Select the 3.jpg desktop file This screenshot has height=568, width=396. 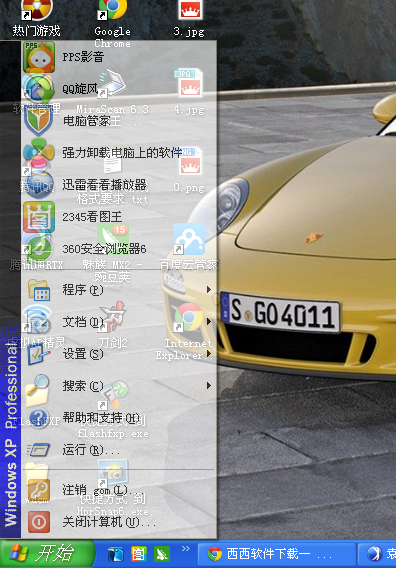pos(189,19)
